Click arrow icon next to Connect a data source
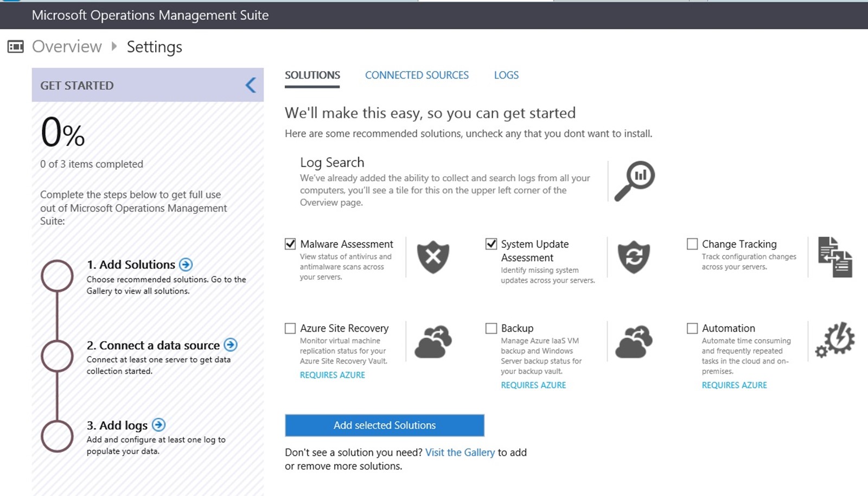 pos(231,345)
